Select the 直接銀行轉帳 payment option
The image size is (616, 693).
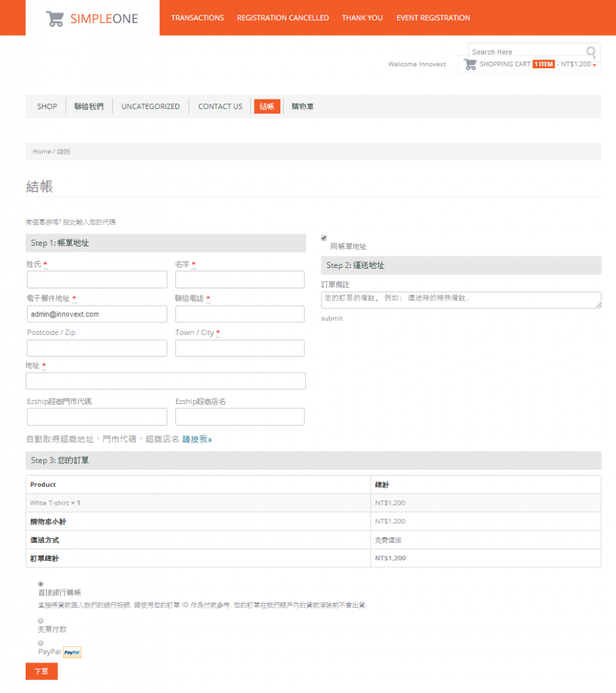[x=41, y=583]
